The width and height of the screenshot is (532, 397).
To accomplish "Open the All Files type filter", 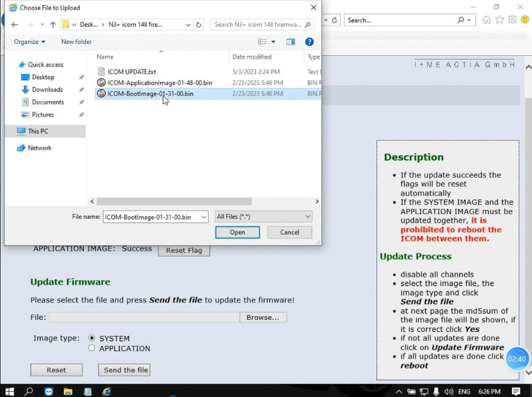I will coord(263,217).
